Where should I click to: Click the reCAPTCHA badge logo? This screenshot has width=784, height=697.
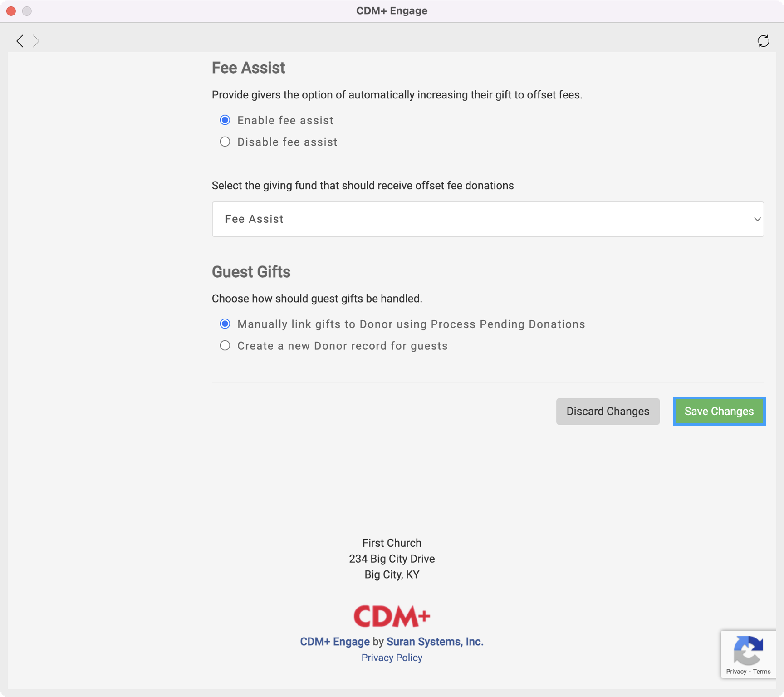tap(748, 650)
